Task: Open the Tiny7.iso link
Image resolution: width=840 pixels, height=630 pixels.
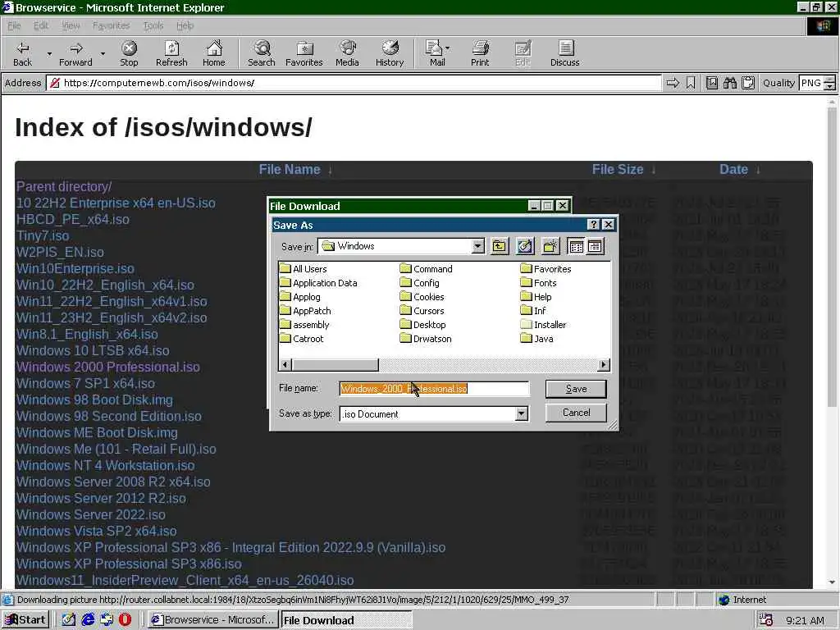Action: tap(43, 235)
